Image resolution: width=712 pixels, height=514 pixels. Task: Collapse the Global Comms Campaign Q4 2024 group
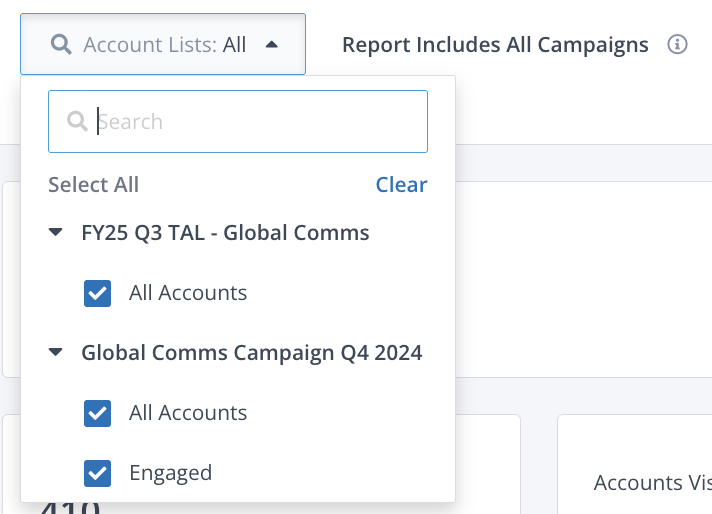point(57,353)
